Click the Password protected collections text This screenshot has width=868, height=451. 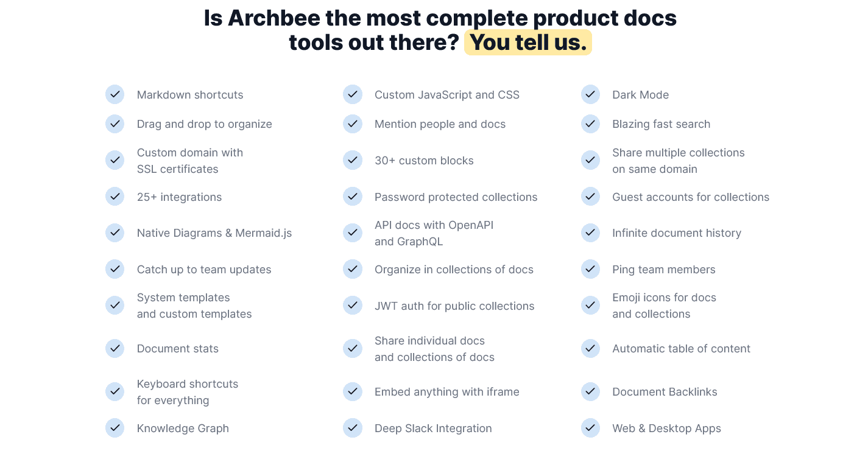[x=456, y=197]
